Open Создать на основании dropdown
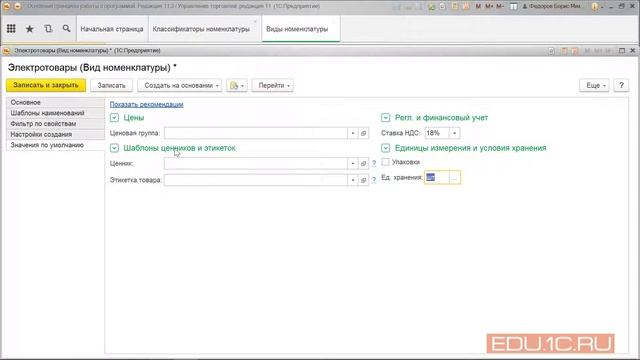 180,85
